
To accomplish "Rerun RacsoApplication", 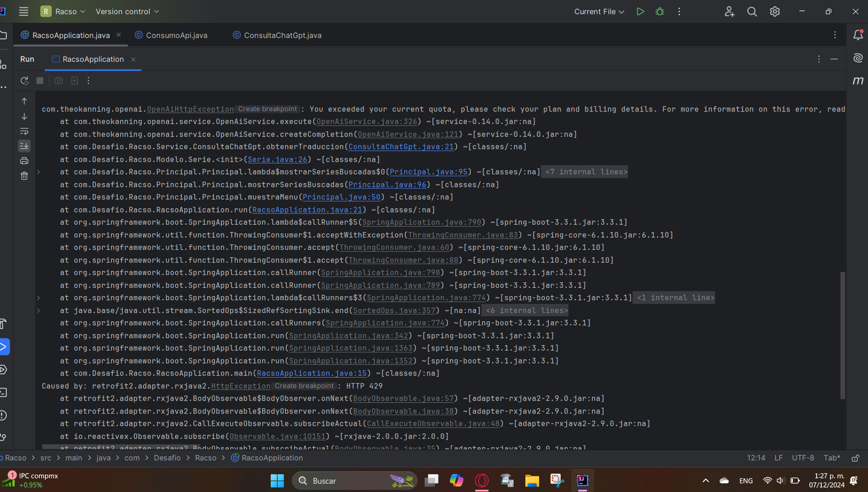I will click(24, 81).
